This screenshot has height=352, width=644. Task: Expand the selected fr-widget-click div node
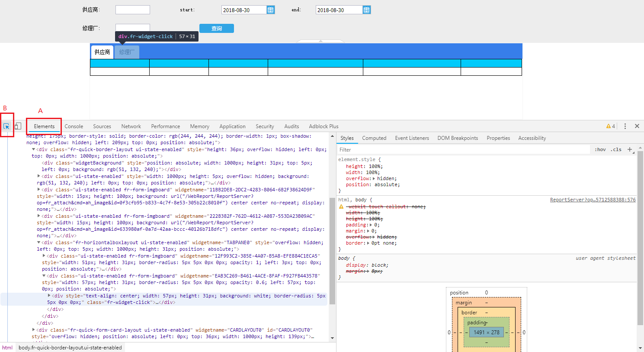click(x=49, y=296)
